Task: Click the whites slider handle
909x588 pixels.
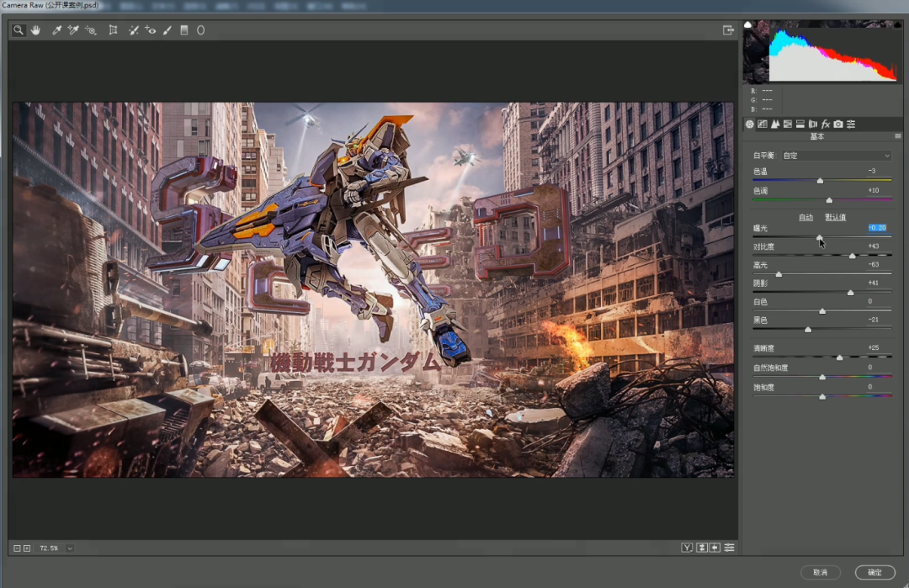Action: pos(822,311)
